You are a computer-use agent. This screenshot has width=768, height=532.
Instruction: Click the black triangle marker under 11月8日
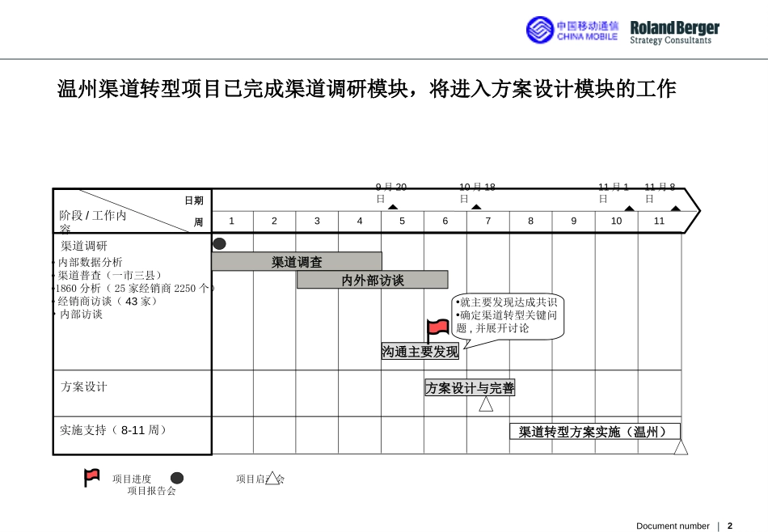click(675, 209)
